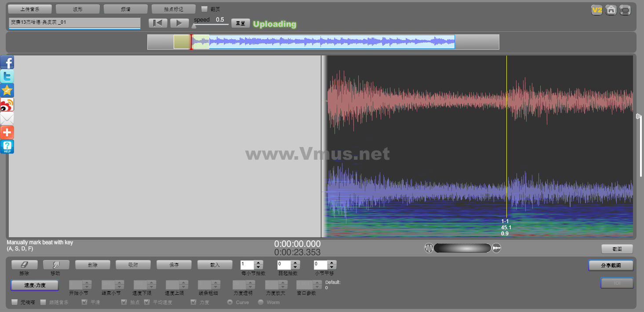Screen dimensions: 644x312
Task: Click the waveform zoom gradient slider
Action: click(462, 248)
